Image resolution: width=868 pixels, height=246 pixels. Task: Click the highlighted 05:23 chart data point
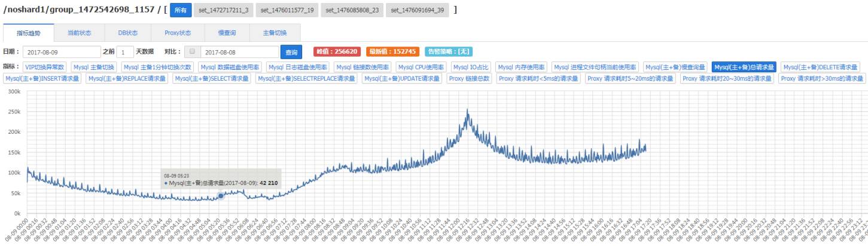point(221,196)
